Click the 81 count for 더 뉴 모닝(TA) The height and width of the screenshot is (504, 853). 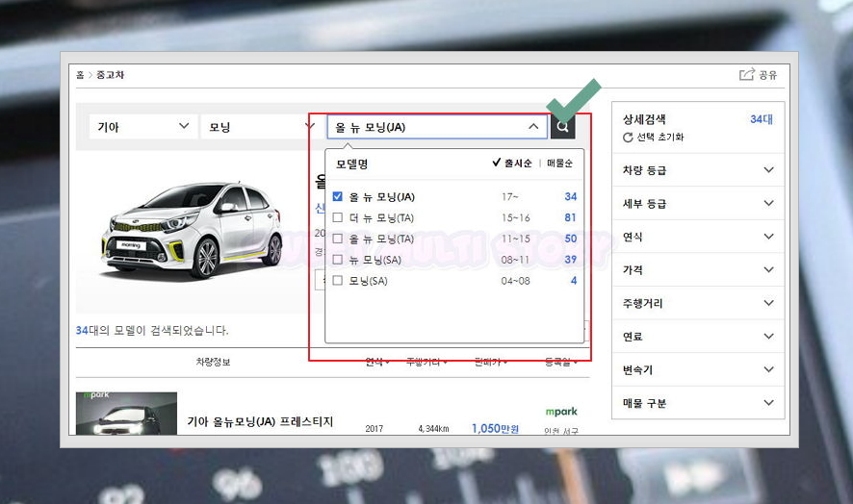[570, 217]
